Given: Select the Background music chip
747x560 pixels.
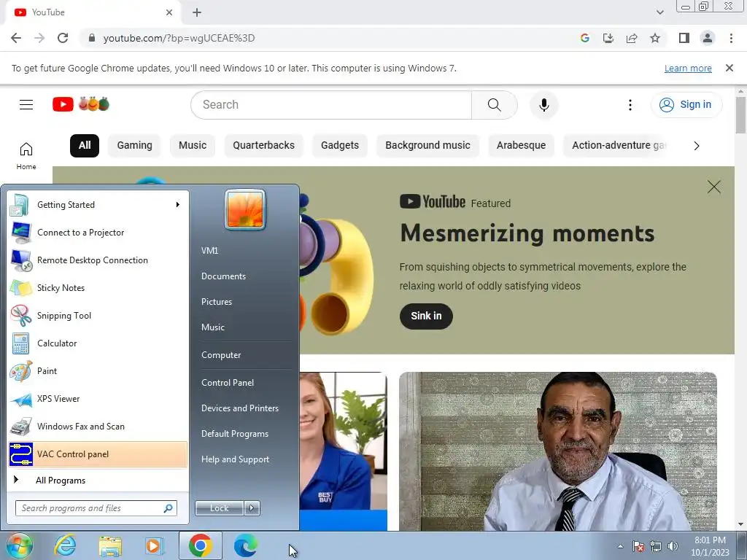Looking at the screenshot, I should (427, 145).
